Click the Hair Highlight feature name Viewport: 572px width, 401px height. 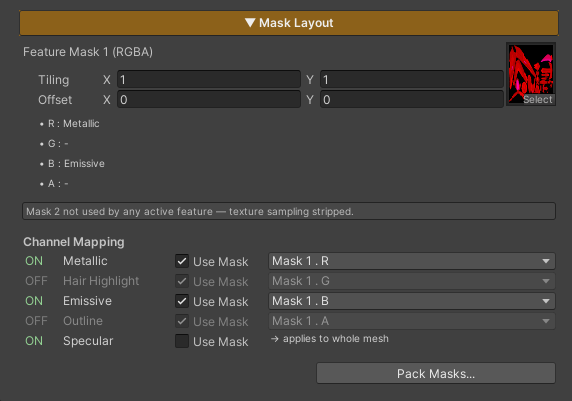click(101, 281)
